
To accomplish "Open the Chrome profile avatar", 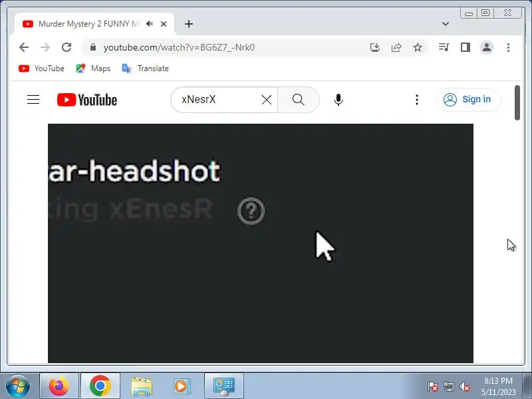I will pos(487,47).
